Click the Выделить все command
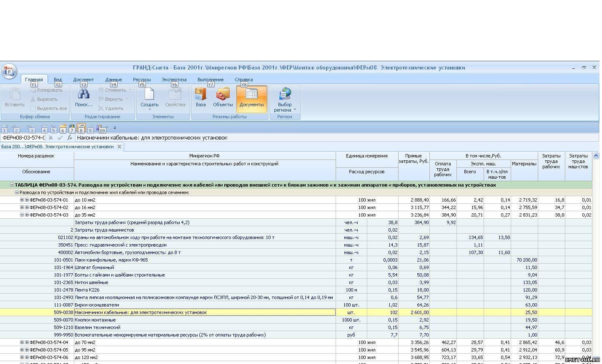The image size is (602, 364). pos(48,108)
